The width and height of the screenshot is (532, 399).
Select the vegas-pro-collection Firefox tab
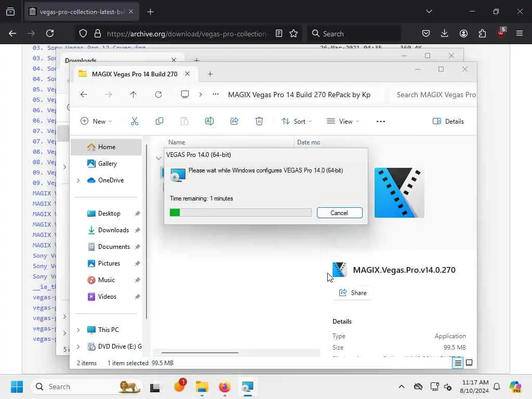coord(82,12)
